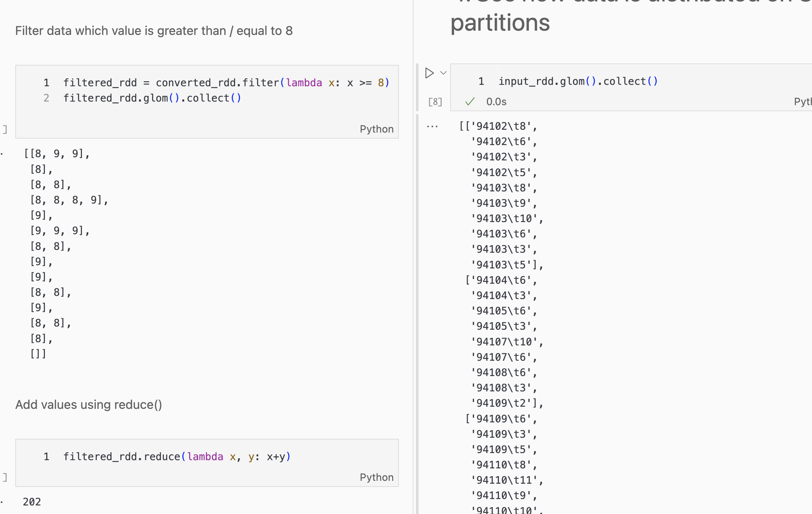Image resolution: width=812 pixels, height=514 pixels.
Task: Click the execution count [8] label
Action: (435, 102)
